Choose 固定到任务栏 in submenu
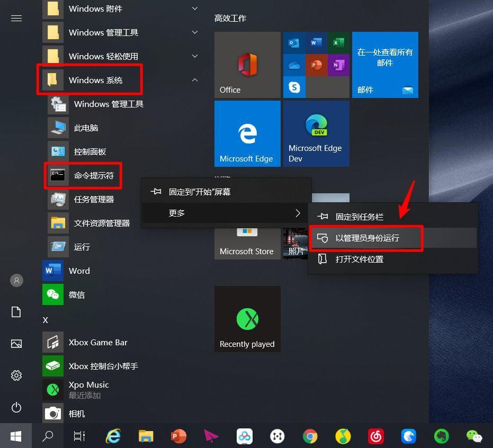 (393, 217)
